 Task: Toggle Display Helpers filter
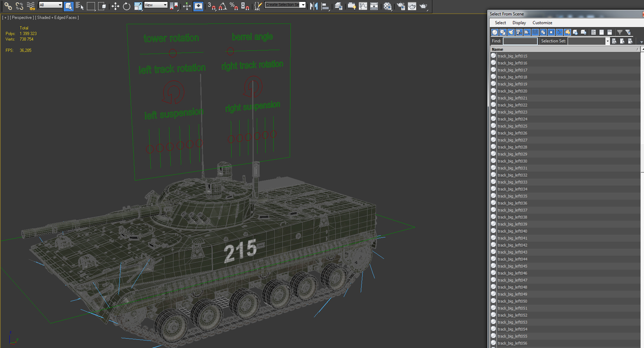point(527,32)
